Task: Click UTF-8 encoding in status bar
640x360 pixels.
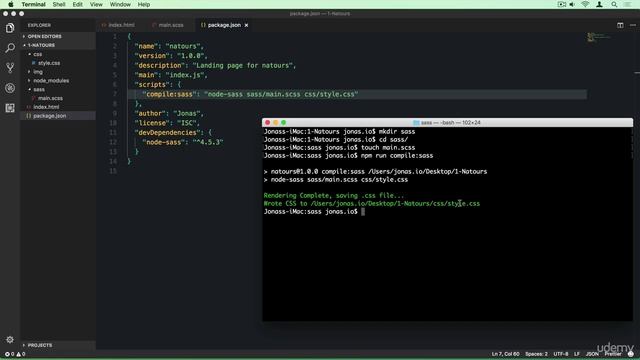Action: [x=561, y=354]
